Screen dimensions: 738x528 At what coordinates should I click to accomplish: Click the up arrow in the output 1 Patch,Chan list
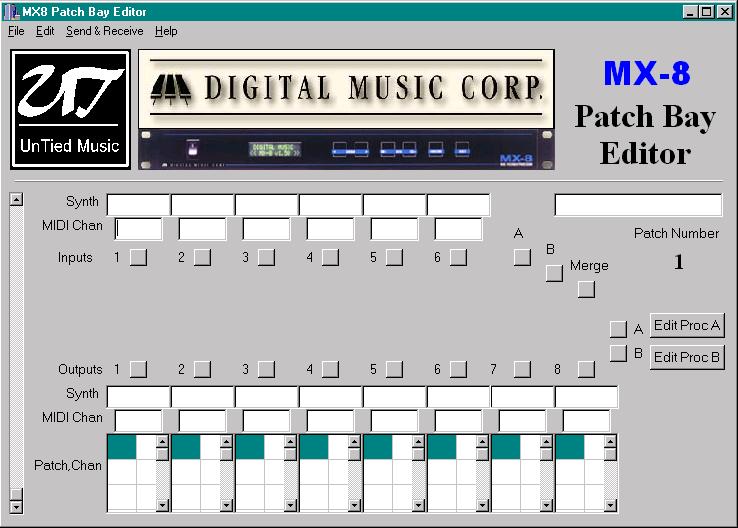[162, 441]
